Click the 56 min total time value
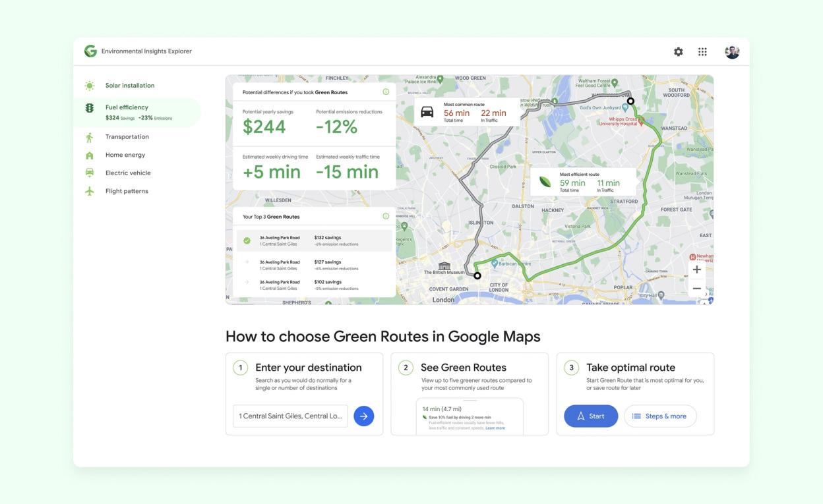The width and height of the screenshot is (823, 504). 456,113
